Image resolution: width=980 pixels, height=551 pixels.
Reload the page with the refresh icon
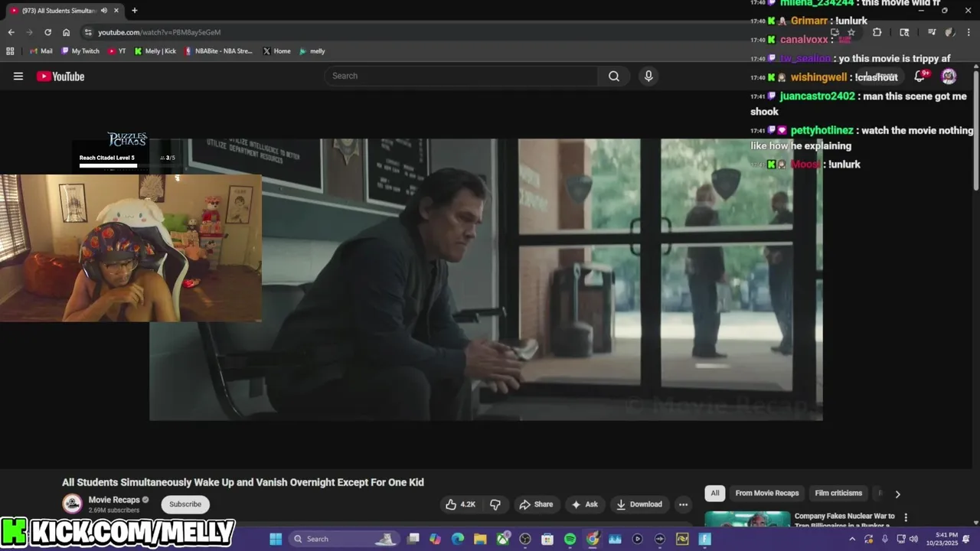click(x=47, y=32)
